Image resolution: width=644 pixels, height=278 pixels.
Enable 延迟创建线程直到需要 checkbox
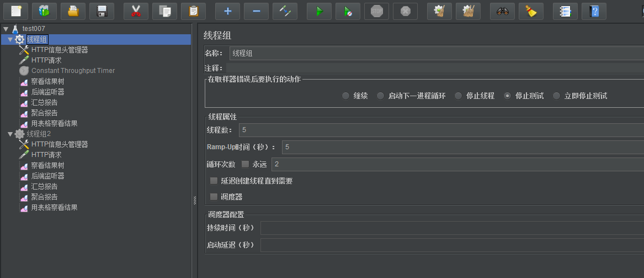pyautogui.click(x=214, y=181)
